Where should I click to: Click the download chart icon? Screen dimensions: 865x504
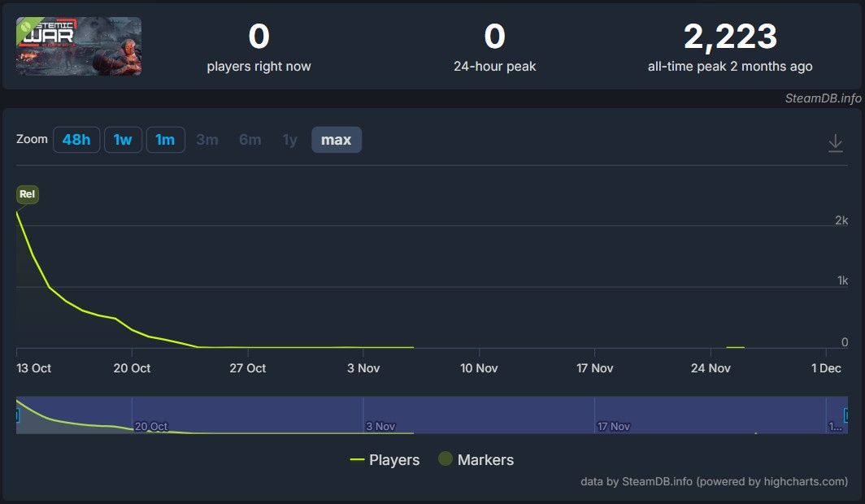click(x=835, y=143)
